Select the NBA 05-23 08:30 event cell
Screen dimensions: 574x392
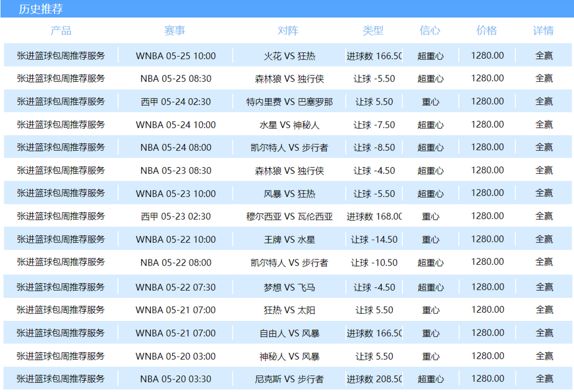coord(176,171)
